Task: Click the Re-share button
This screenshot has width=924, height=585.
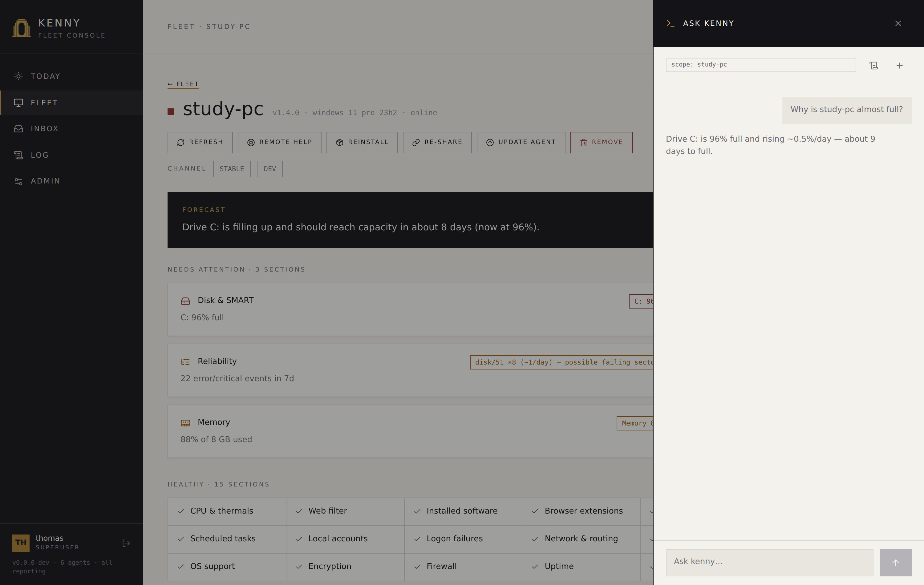Action: [437, 142]
